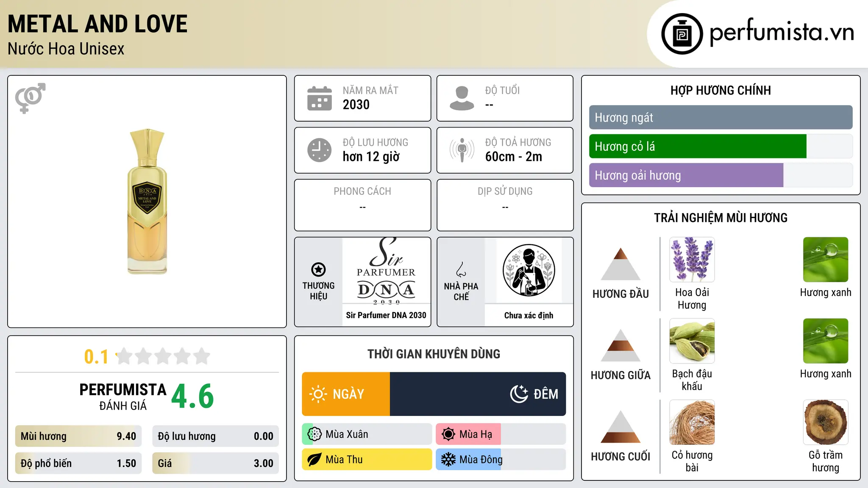
Task: Click the perfumista.vn site name
Action: (x=782, y=33)
